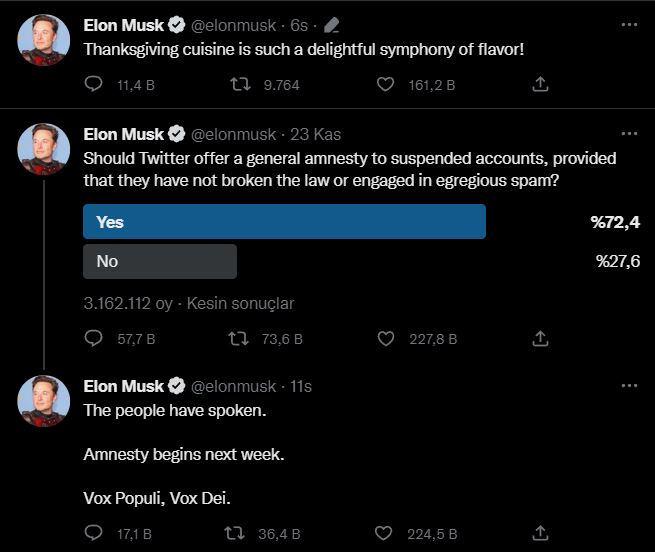Share the 'Vox Populi' tweet
The image size is (655, 552).
(x=540, y=534)
